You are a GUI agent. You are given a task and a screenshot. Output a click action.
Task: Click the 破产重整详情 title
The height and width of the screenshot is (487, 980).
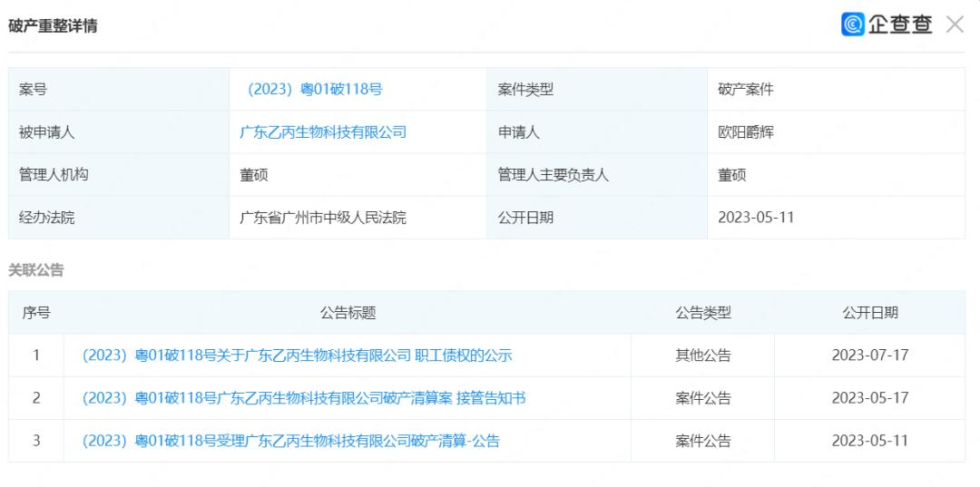53,25
